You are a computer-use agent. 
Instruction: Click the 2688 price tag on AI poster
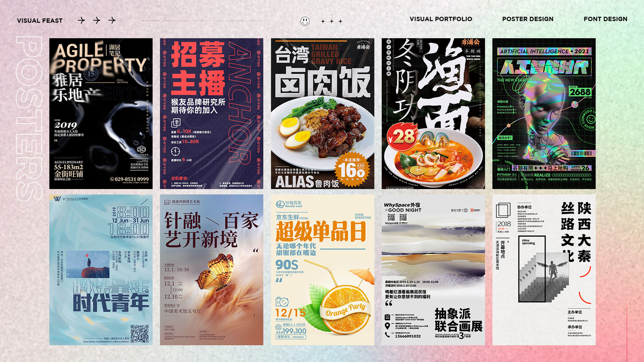(580, 92)
